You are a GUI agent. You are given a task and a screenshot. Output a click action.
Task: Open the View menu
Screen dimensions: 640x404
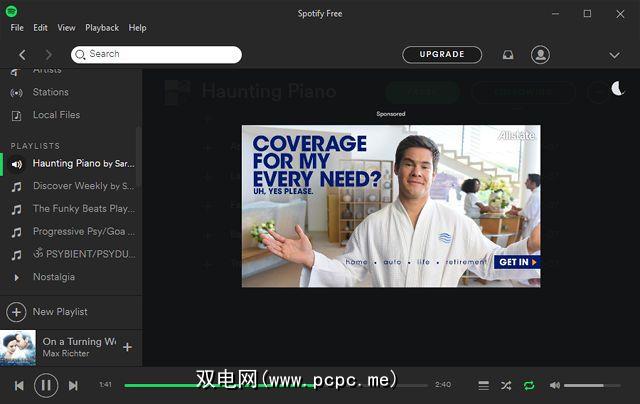66,28
